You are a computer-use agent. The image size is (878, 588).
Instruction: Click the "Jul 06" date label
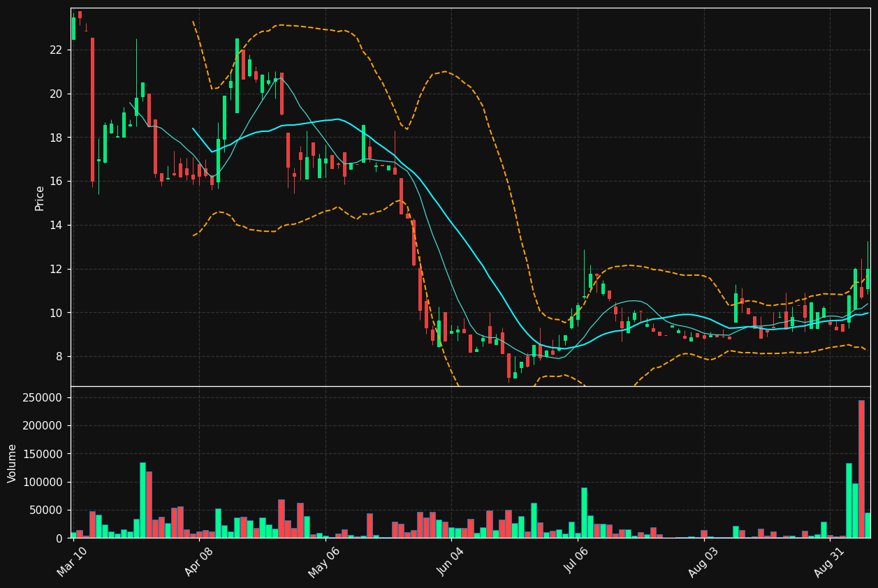click(x=576, y=561)
